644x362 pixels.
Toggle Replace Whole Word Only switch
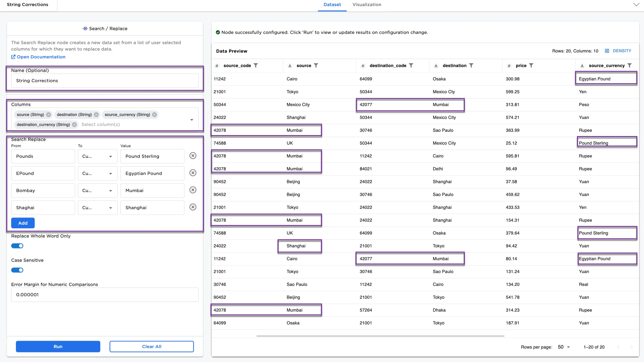(17, 246)
